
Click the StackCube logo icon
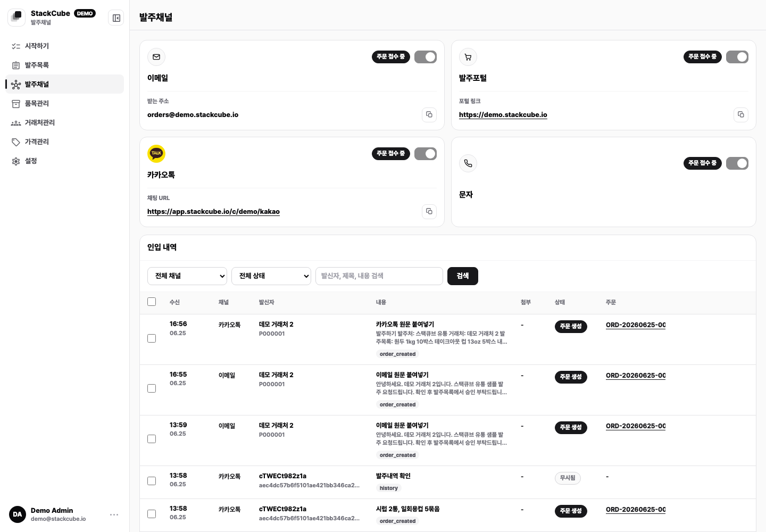[x=16, y=18]
